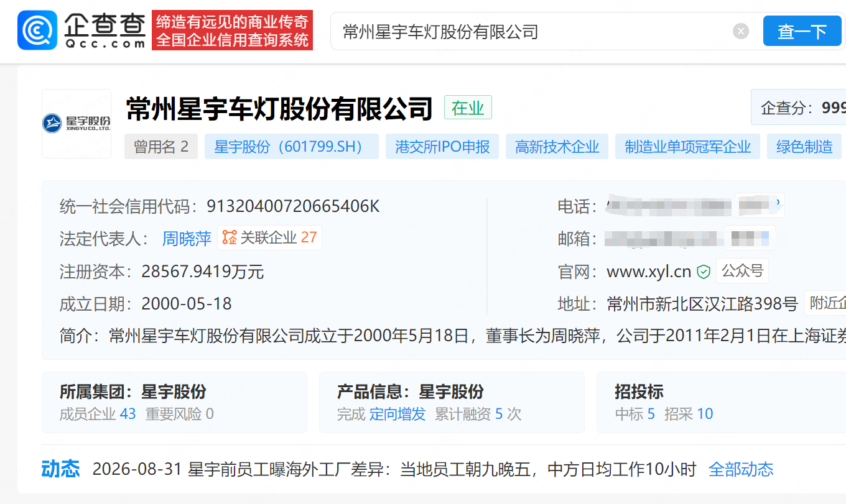Clear the search box with the X icon
This screenshot has width=846, height=504.
[x=741, y=31]
